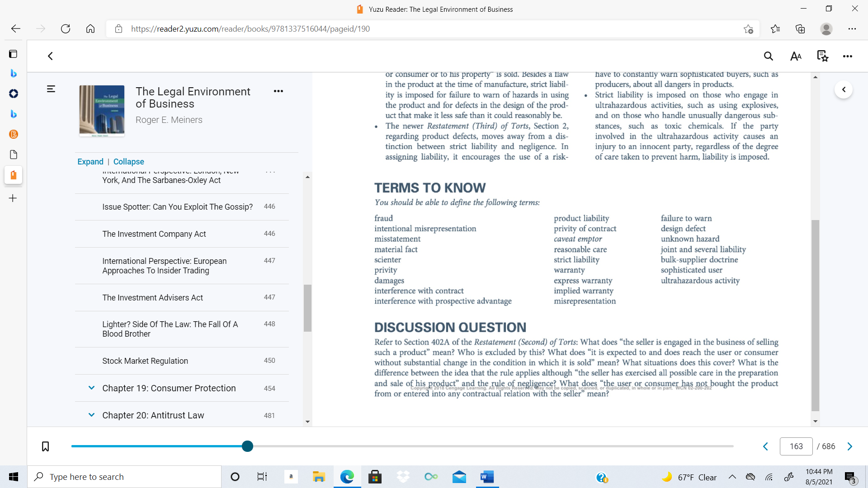Click the contents list scrollbar thumb
The width and height of the screenshot is (868, 488).
point(307,308)
